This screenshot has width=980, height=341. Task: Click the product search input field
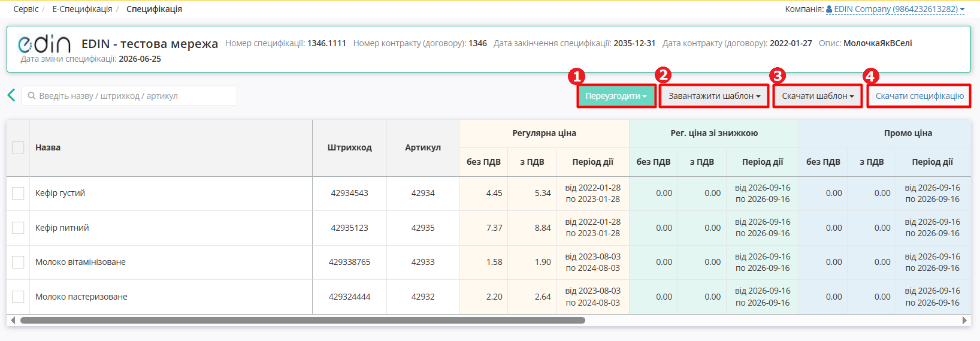(129, 96)
